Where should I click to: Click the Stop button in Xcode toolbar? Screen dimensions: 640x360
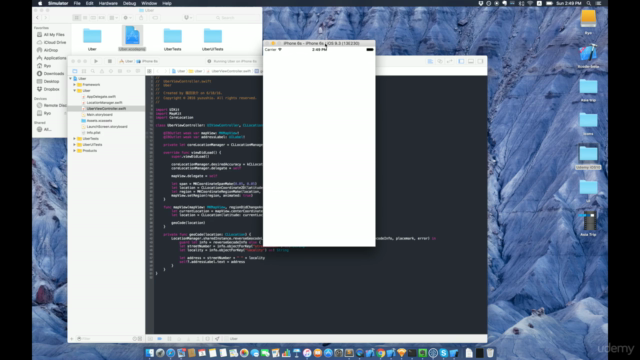point(109,61)
